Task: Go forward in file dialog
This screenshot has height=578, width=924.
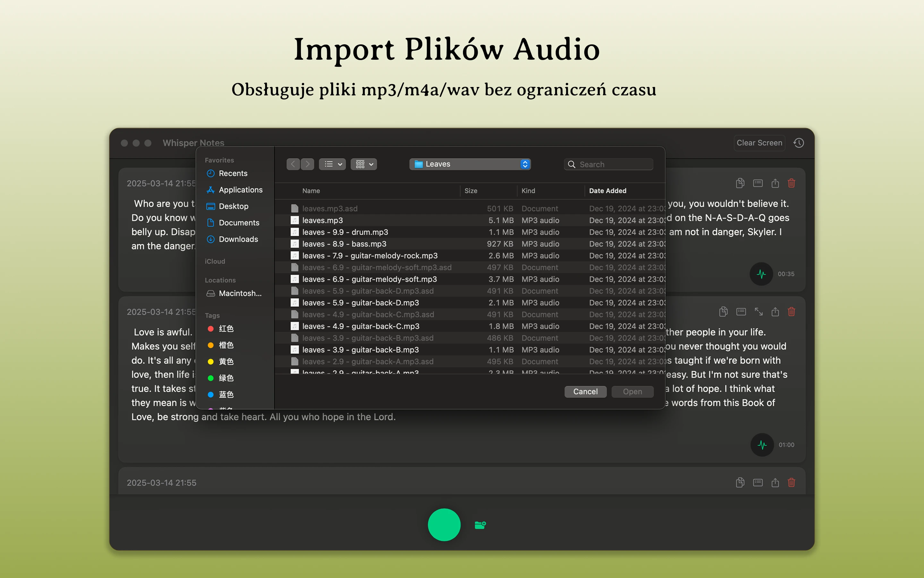Action: point(307,164)
